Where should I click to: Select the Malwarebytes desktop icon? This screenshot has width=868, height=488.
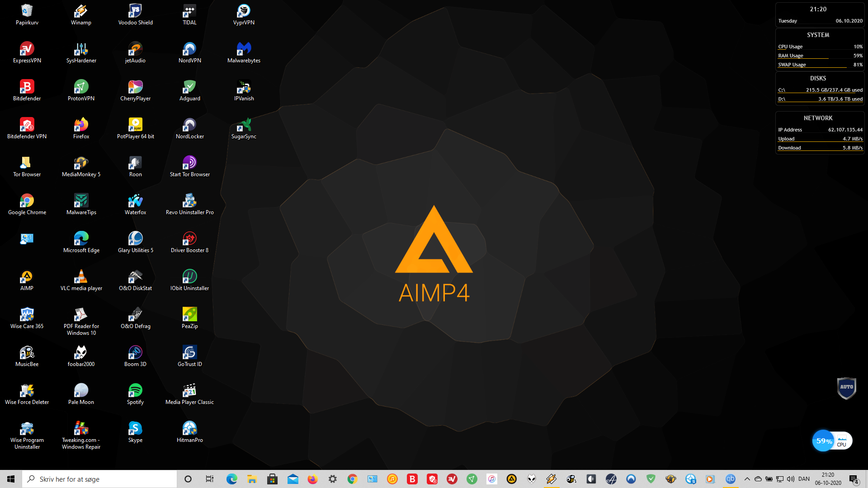[244, 49]
